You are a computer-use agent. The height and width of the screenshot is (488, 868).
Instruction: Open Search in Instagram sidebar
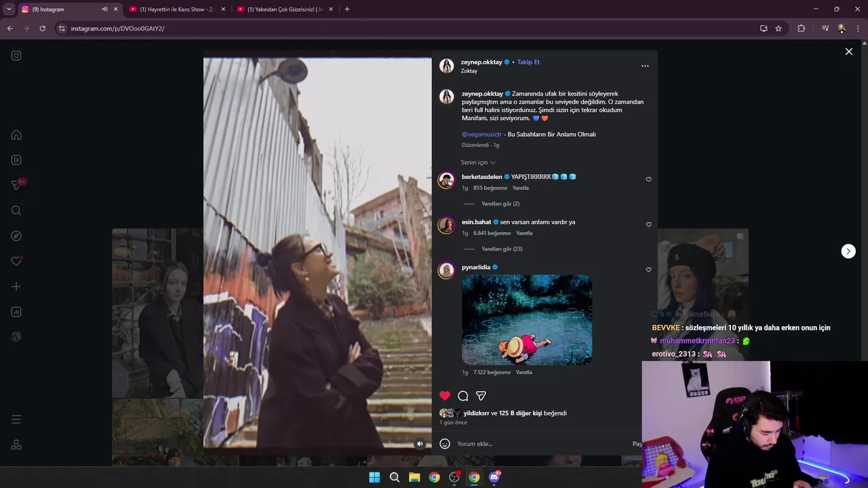point(16,211)
